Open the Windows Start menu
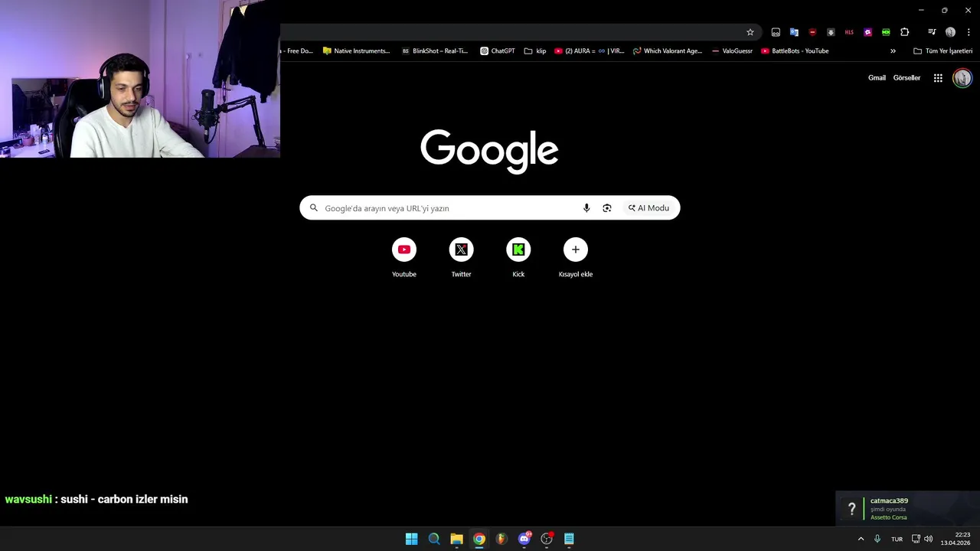Screen dimensions: 980x551 coord(411,539)
